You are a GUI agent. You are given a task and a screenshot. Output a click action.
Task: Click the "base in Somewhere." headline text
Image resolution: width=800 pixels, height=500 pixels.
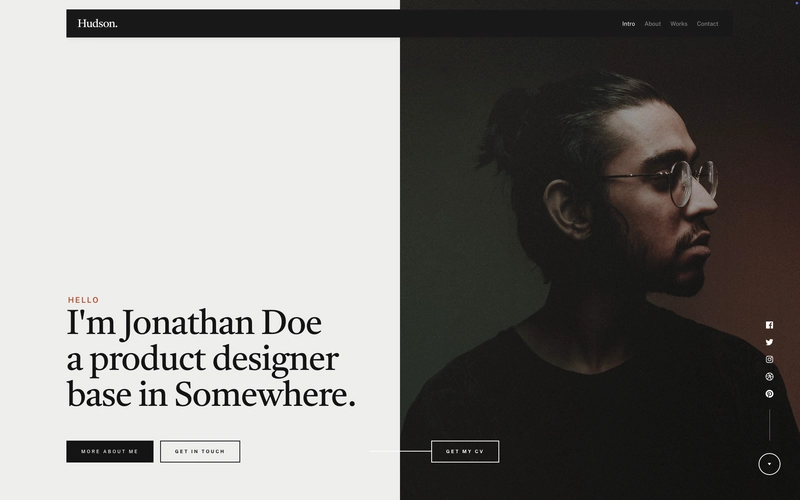211,394
